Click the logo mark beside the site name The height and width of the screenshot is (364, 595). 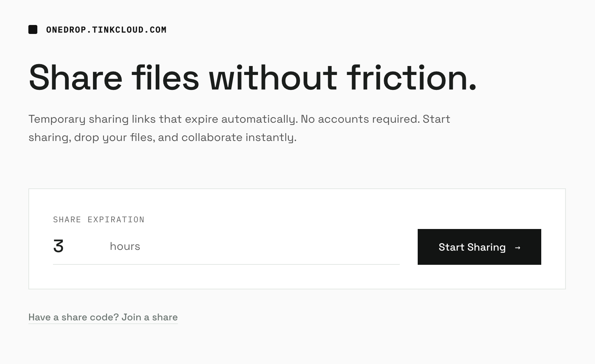(34, 29)
